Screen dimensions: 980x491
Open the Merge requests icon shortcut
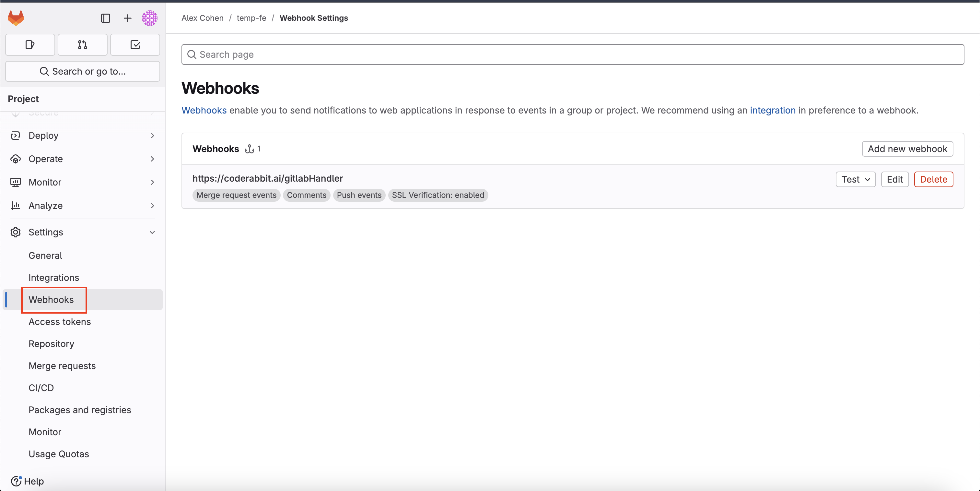click(82, 44)
